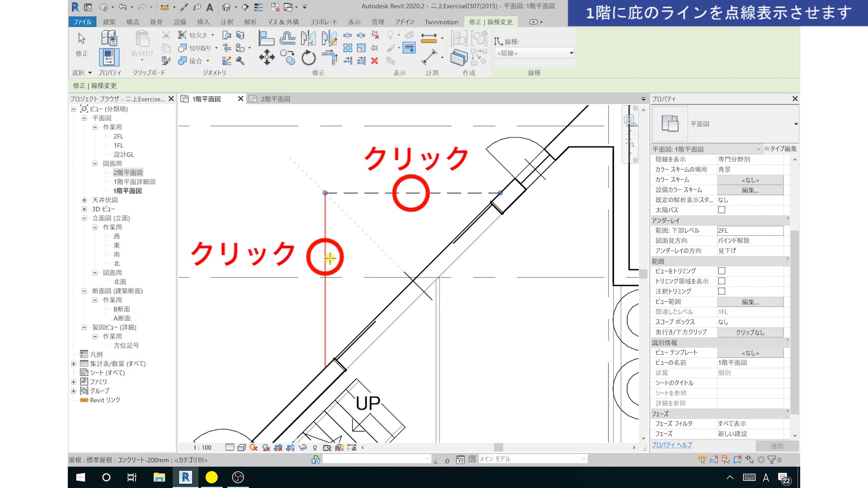The height and width of the screenshot is (488, 868).
Task: Open the 注釈 ribbon tab
Action: [226, 22]
